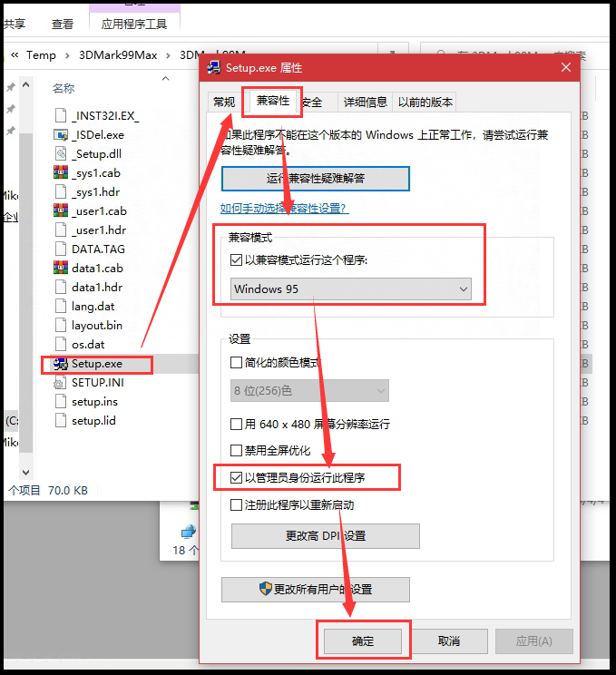Viewport: 616px width, 675px height.
Task: Open the Windows 95 compatibility dropdown
Action: [x=351, y=289]
